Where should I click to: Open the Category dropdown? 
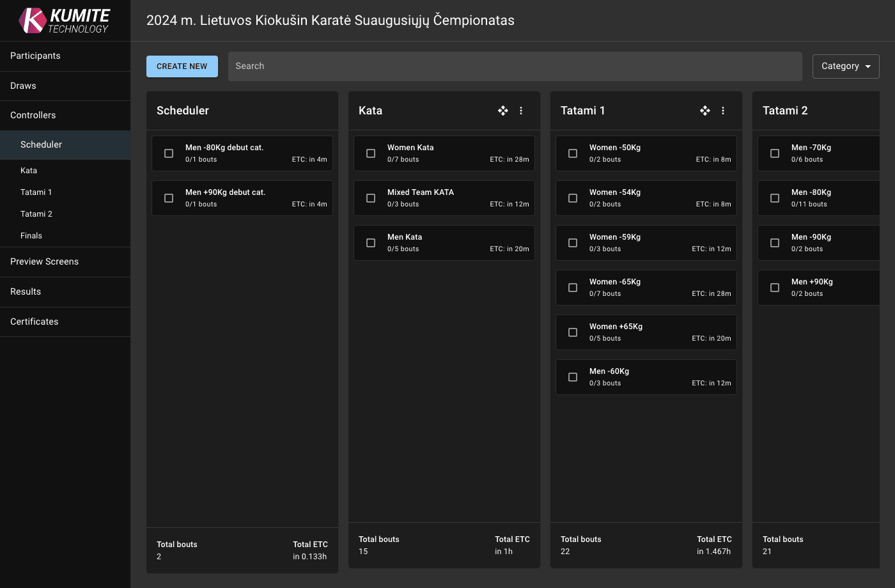845,66
